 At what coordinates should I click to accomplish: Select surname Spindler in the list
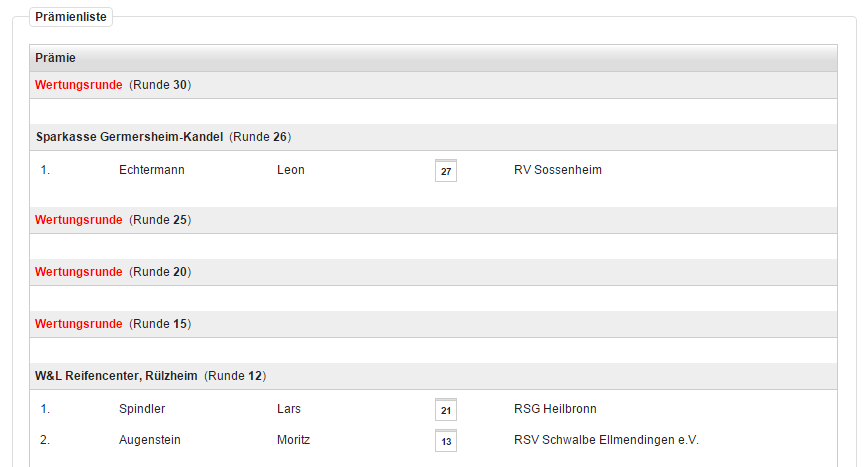[142, 409]
